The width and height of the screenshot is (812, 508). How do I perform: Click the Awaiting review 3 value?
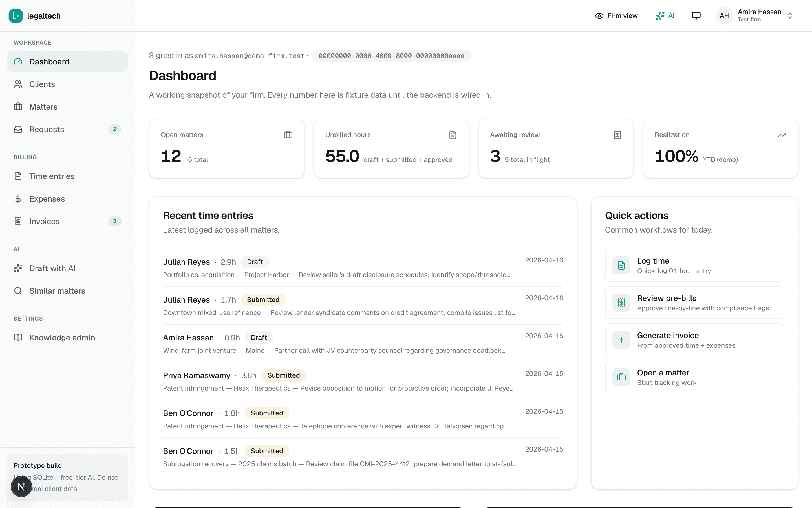pyautogui.click(x=495, y=156)
